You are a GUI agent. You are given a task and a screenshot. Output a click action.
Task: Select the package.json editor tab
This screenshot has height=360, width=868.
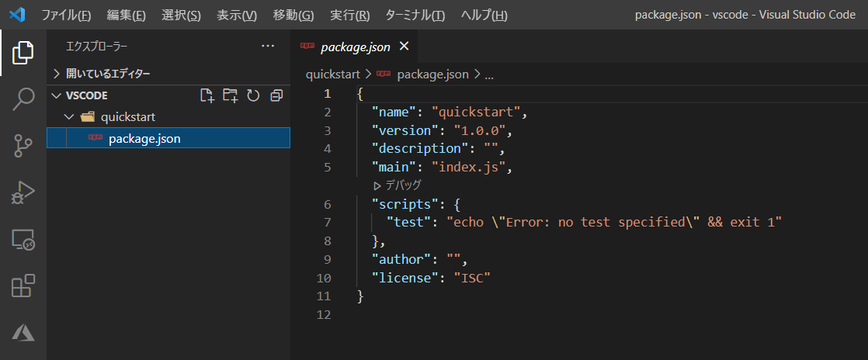coord(356,47)
